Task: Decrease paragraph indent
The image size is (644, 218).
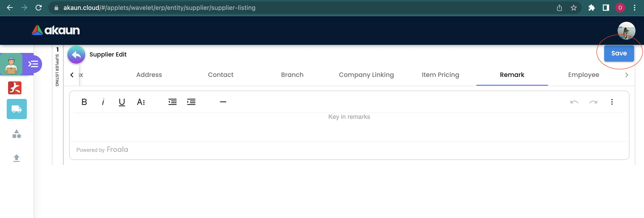Action: point(173,102)
